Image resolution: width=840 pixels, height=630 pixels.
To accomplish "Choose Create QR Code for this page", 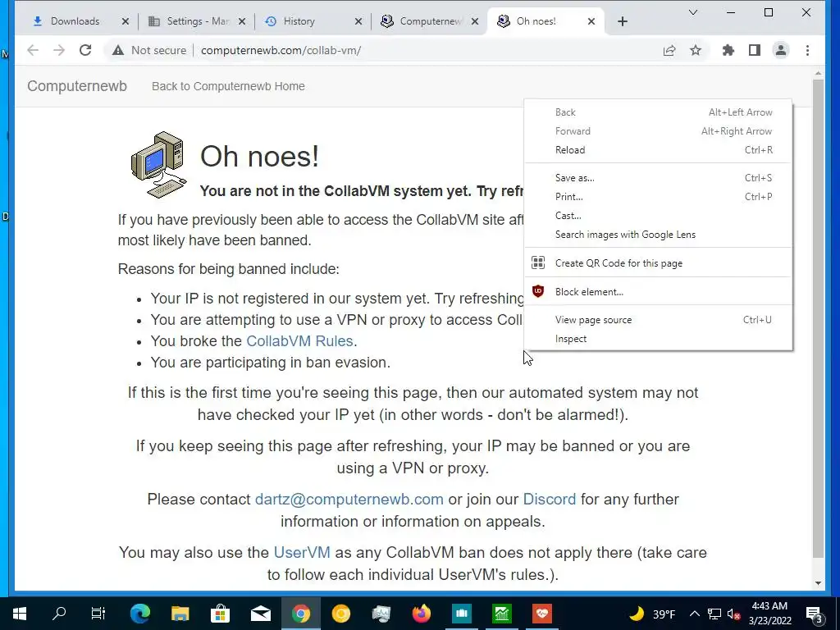I will (659, 263).
